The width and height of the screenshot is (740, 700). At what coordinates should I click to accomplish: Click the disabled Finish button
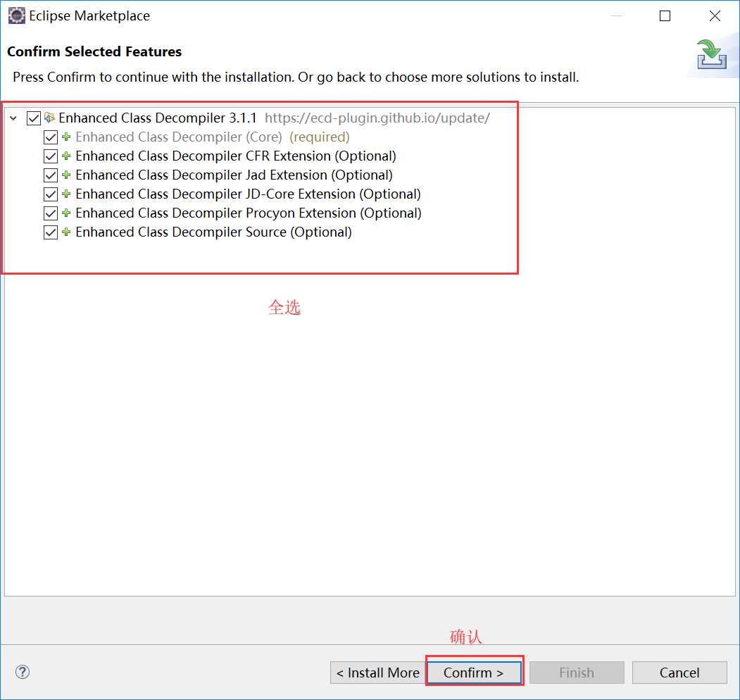[x=577, y=672]
